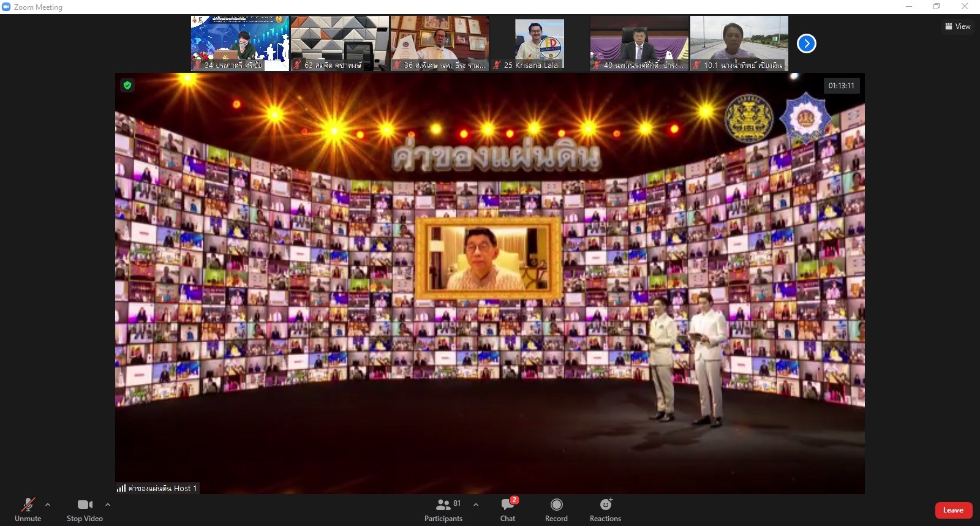Expand video options arrow beside Stop Video
Image resolution: width=980 pixels, height=526 pixels.
108,505
